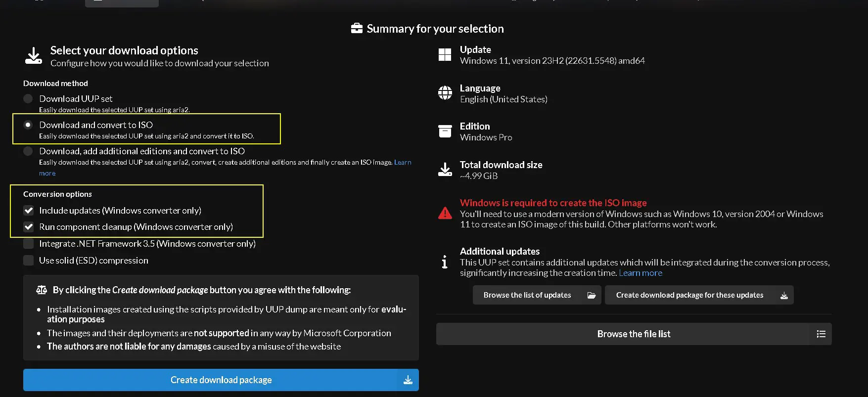Click the download icon inside the Create download package button
Screen dimensions: 868x397
click(408, 380)
